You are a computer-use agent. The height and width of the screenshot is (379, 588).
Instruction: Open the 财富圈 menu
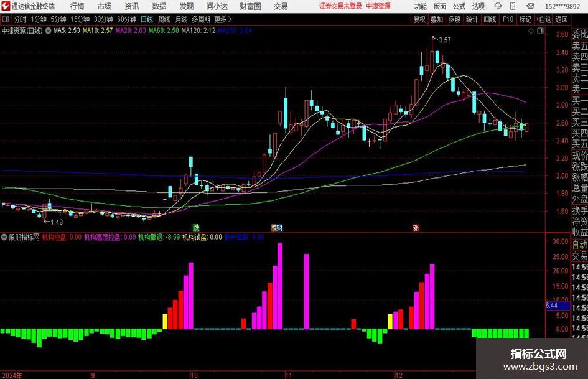(x=250, y=6)
